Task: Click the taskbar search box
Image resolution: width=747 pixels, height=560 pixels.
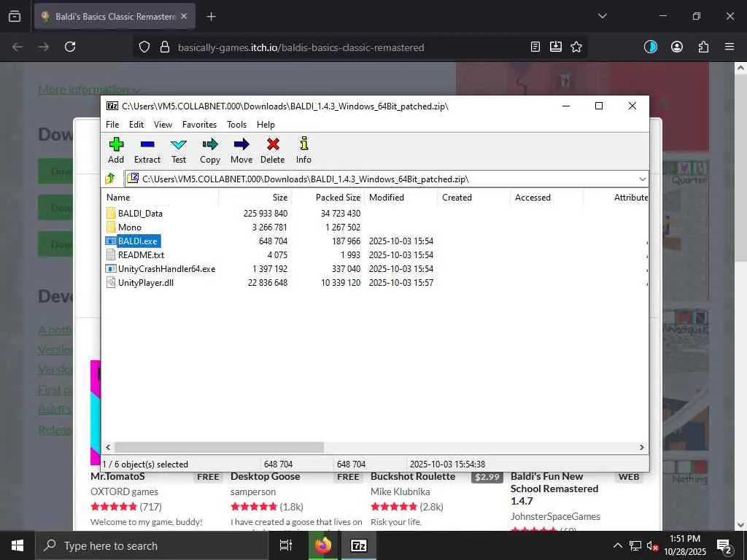Action: click(x=152, y=545)
